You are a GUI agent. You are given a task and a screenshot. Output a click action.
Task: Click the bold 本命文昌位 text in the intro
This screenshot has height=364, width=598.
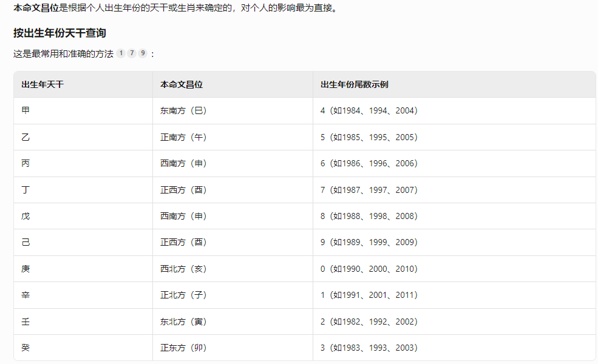(36, 8)
